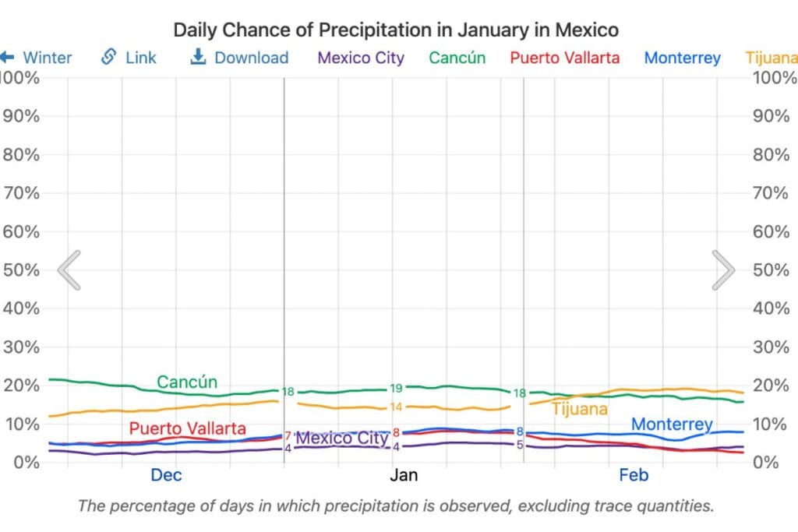Toggle Monterrey series in legend
This screenshot has height=532, width=798.
click(682, 58)
